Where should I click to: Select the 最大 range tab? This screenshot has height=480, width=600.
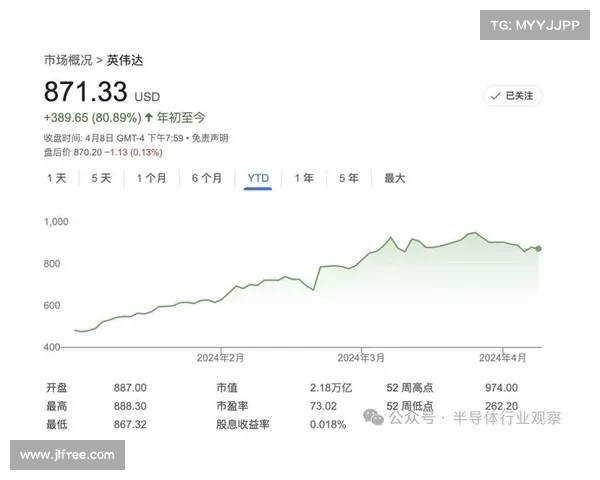(395, 178)
